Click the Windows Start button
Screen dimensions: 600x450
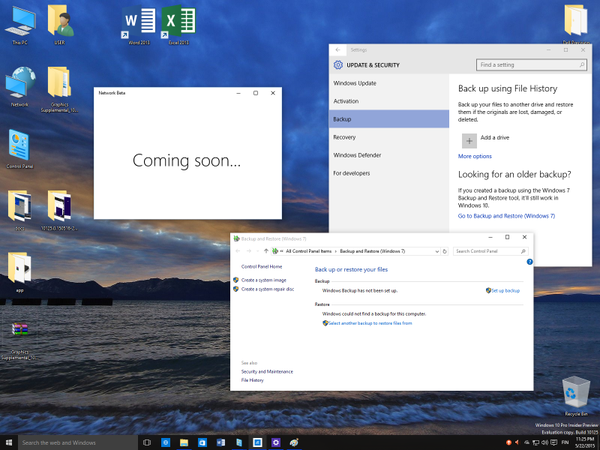tap(9, 443)
